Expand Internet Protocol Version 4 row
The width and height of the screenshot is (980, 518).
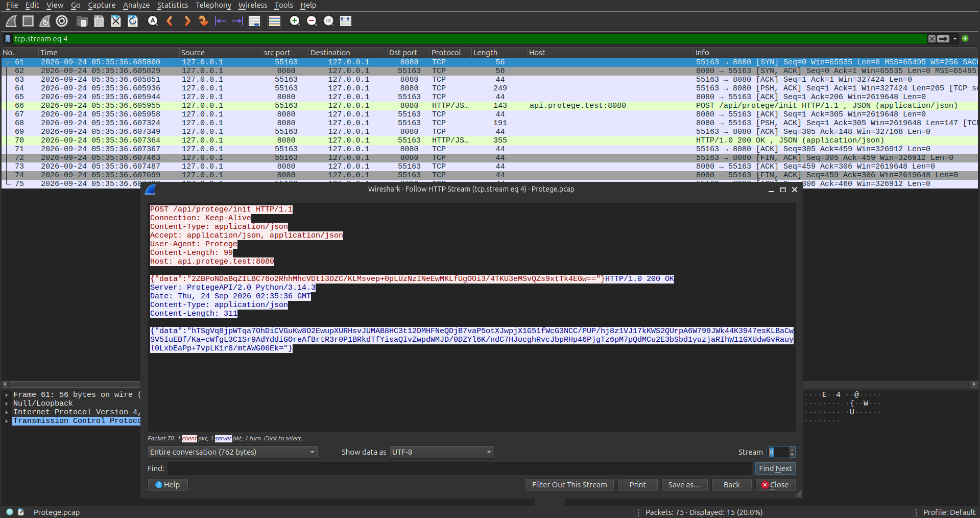coord(7,412)
